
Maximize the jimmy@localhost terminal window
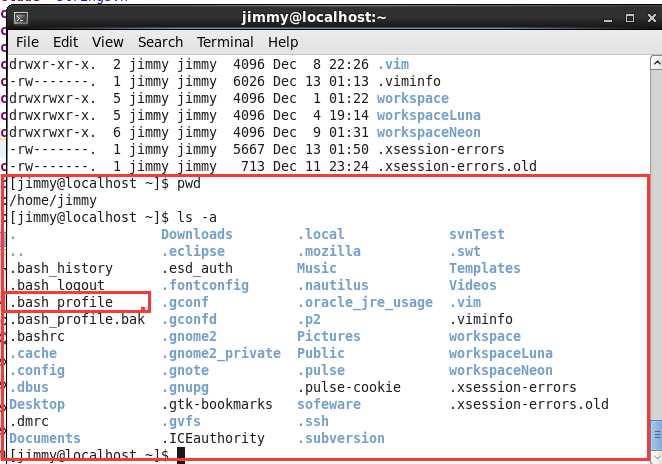click(630, 18)
